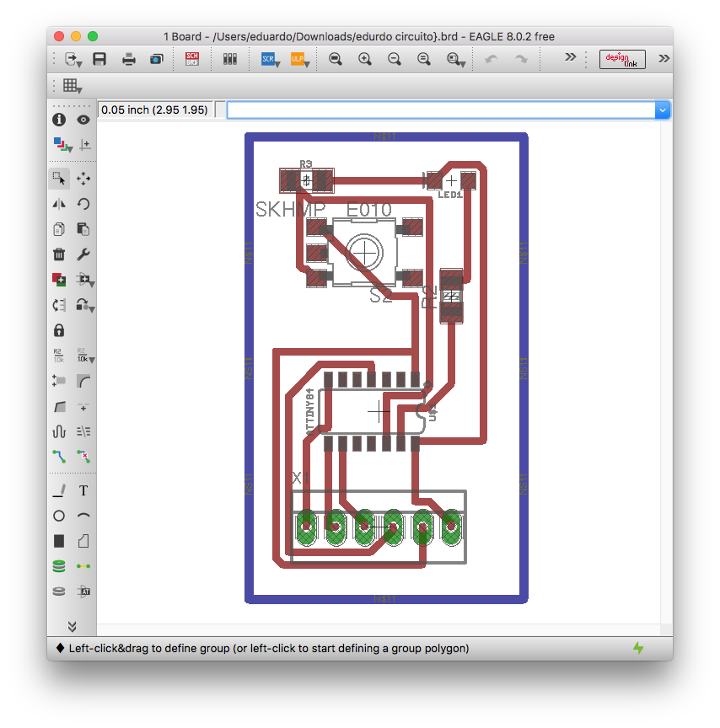Open the designlink button

tap(622, 60)
